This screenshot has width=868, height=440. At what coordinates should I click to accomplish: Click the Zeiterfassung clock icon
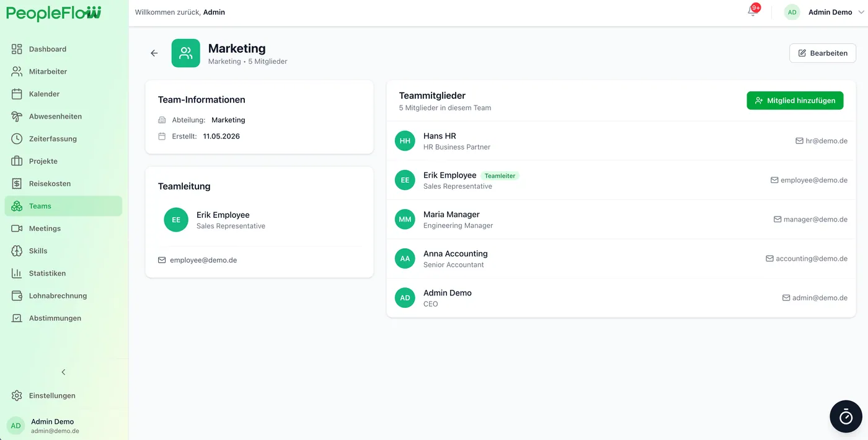point(17,138)
